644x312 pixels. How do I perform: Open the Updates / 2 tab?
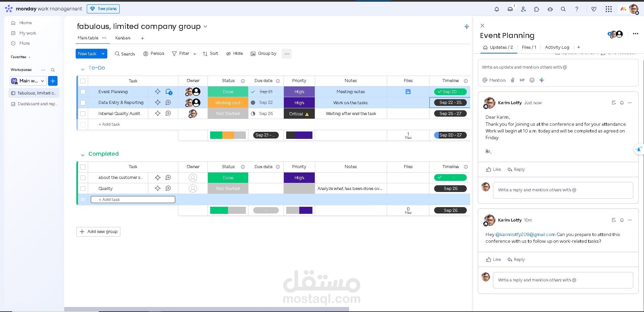point(498,47)
